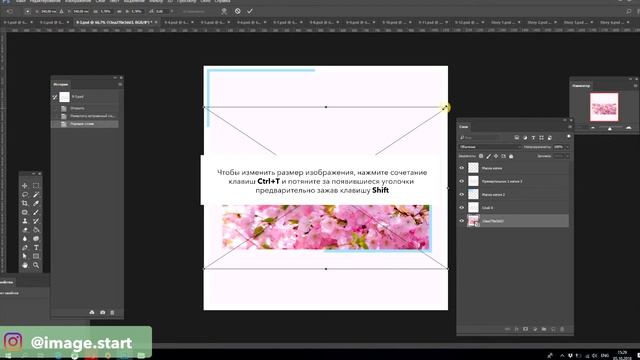Image resolution: width=640 pixels, height=360 pixels.
Task: Delete current state in History panel
Action: coord(112,313)
